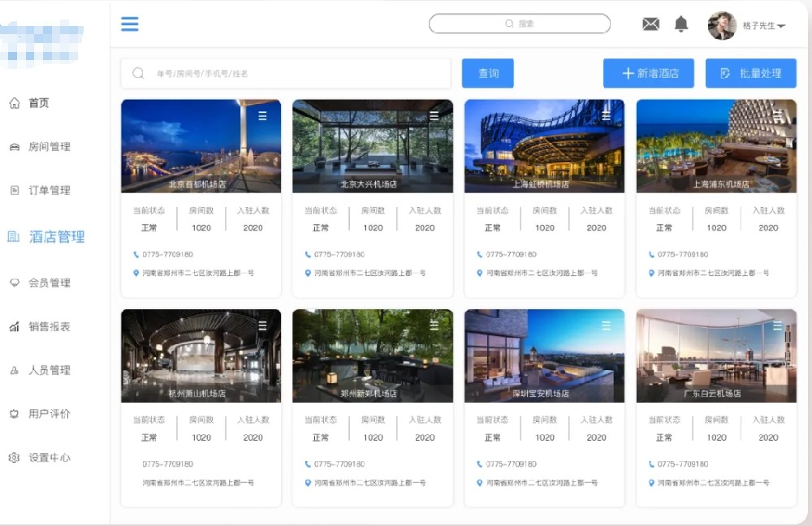Click the home icon beside 首页
The width and height of the screenshot is (812, 526).
[15, 103]
